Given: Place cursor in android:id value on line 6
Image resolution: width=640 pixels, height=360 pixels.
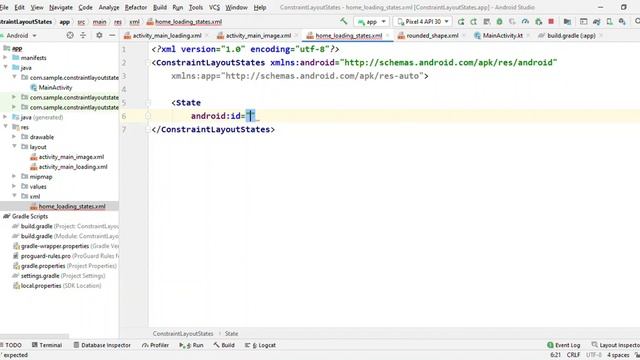Looking at the screenshot, I should pos(250,116).
